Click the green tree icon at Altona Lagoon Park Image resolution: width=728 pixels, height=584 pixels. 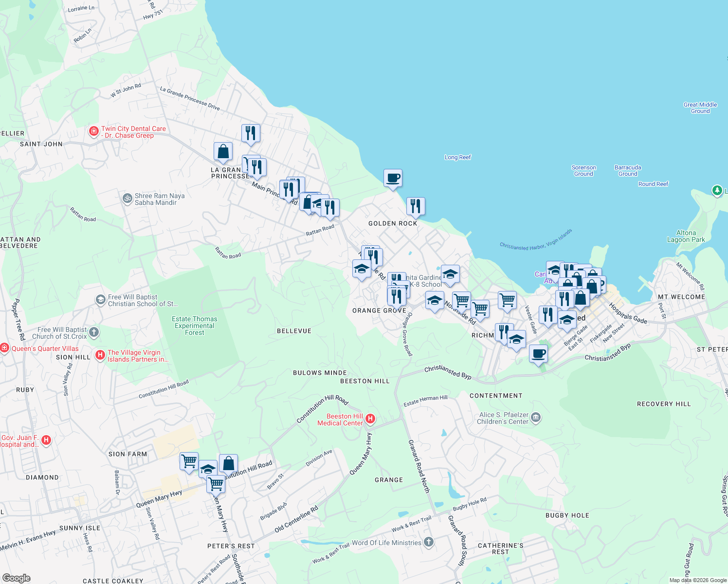(717, 191)
